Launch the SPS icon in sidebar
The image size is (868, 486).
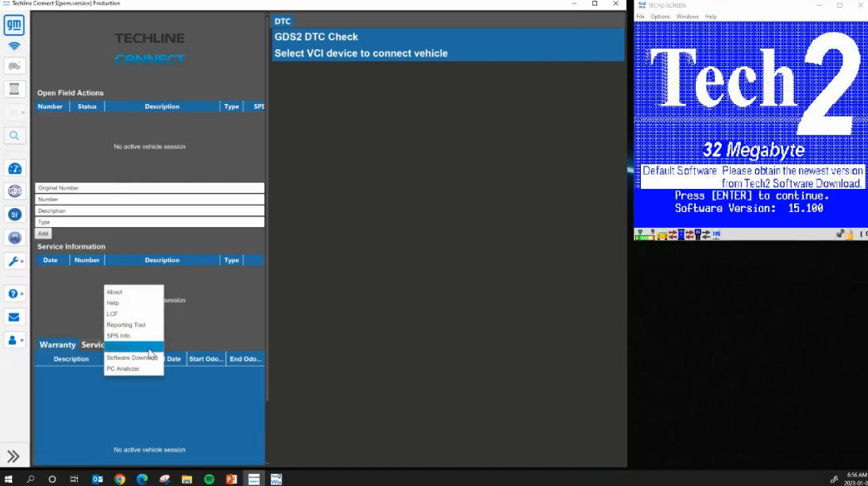[14, 237]
